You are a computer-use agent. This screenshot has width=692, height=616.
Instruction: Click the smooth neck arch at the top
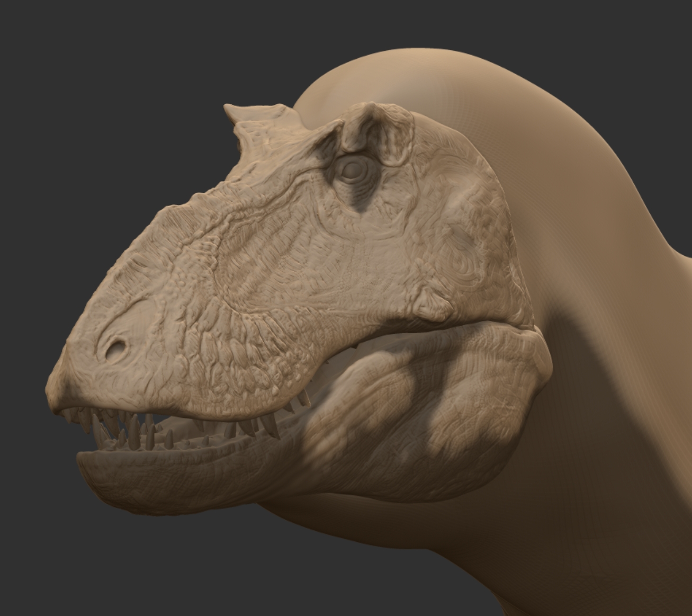(x=424, y=69)
